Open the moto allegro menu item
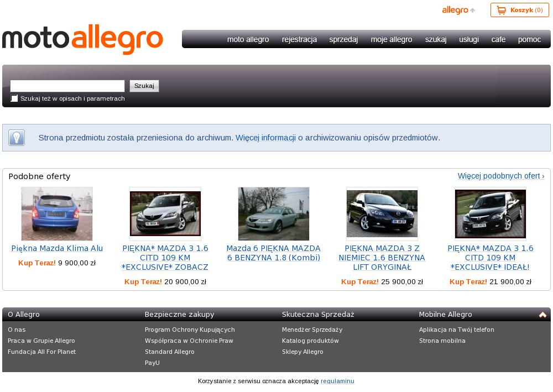553x392 pixels. pos(248,39)
